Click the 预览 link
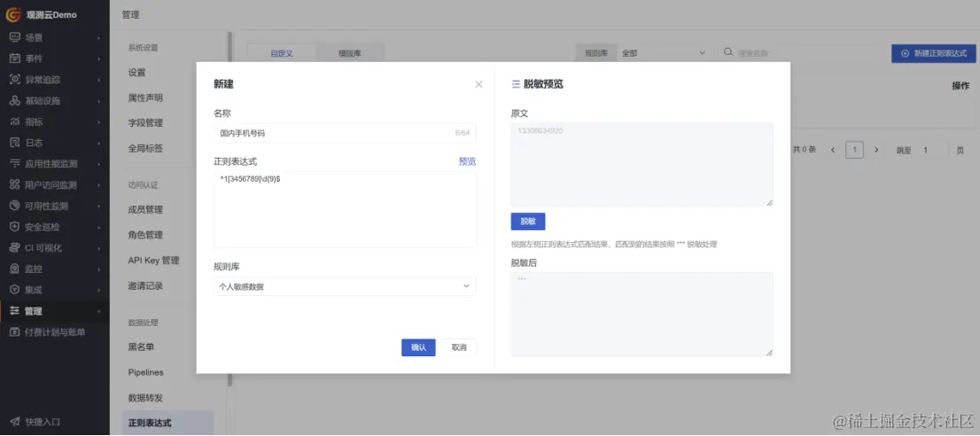The height and width of the screenshot is (436, 980). click(468, 161)
